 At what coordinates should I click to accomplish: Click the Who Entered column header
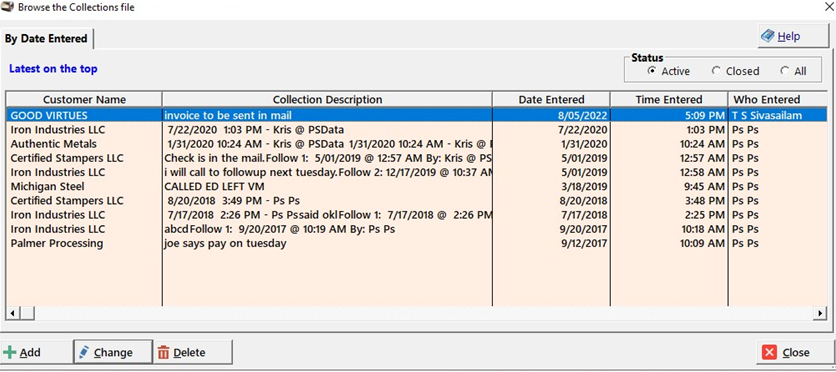pos(767,100)
